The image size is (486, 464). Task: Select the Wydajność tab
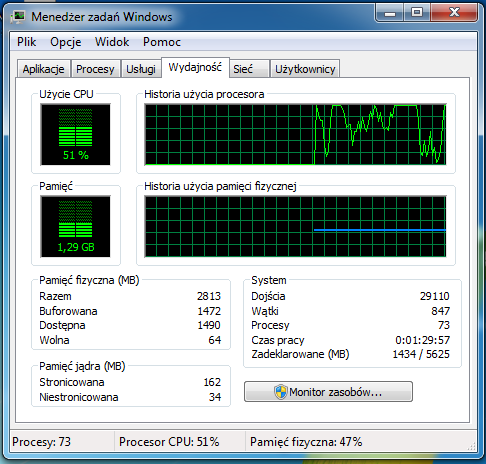point(195,67)
